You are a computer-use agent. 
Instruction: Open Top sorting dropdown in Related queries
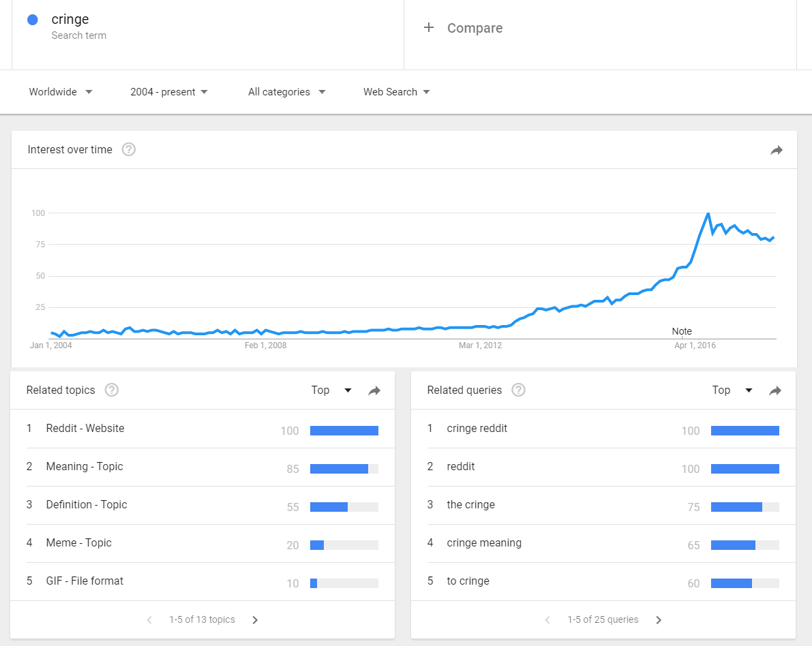tap(732, 390)
